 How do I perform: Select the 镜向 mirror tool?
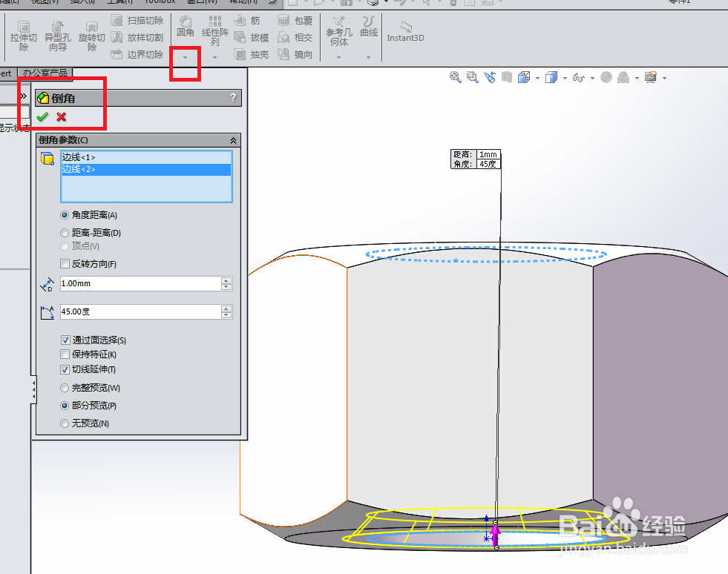(295, 54)
